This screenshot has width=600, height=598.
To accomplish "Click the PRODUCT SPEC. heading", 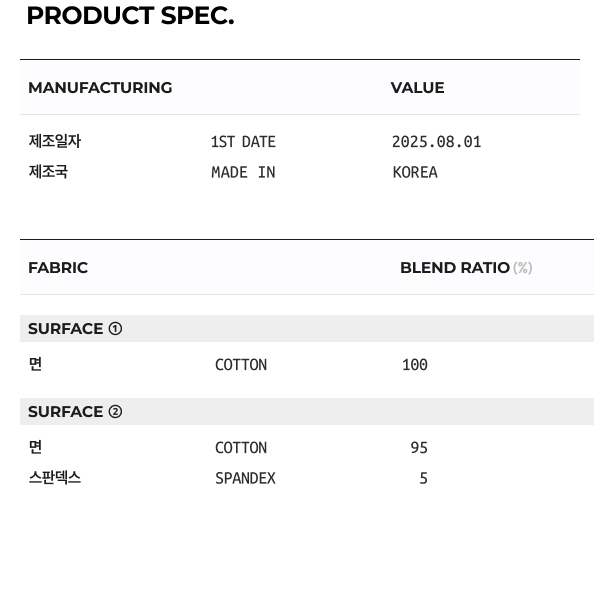I will click(130, 16).
